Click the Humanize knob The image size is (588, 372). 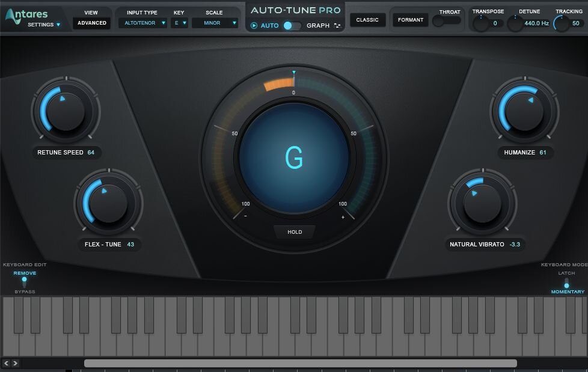524,111
